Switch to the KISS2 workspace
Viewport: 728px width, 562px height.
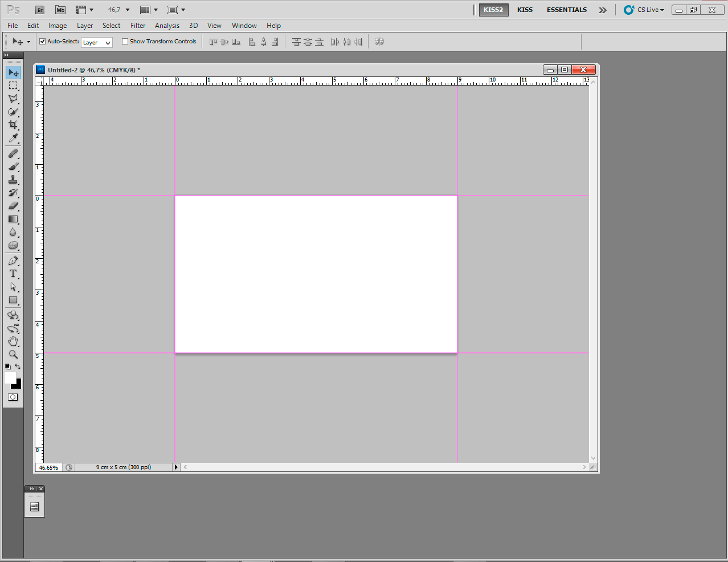(x=493, y=10)
